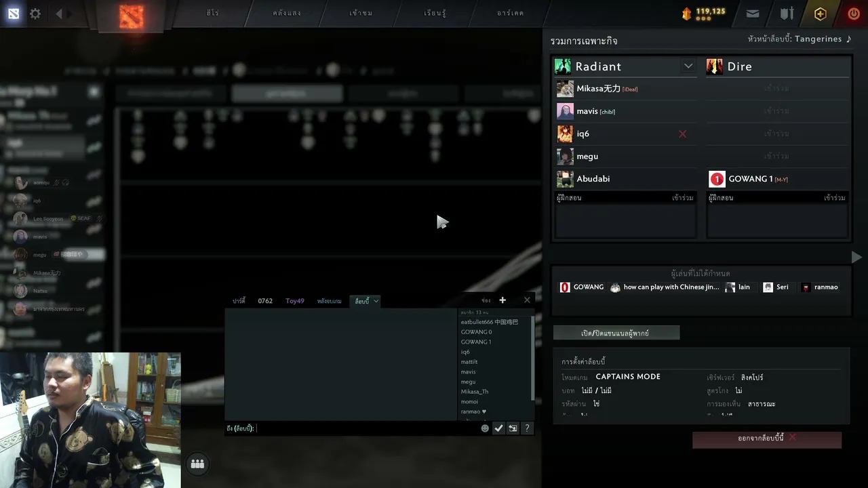The width and height of the screenshot is (868, 488).
Task: Click the chat member list scrollbar
Action: tap(532, 359)
